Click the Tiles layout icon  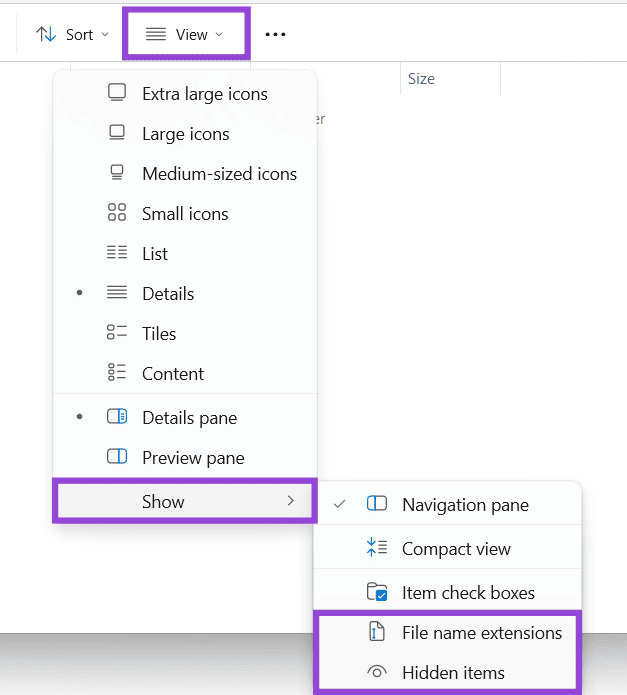(x=117, y=333)
